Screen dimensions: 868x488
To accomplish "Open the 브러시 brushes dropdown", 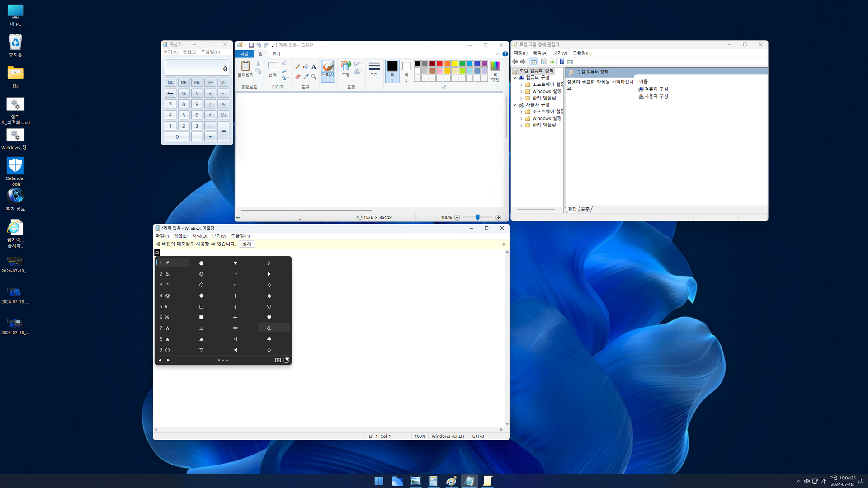I will pyautogui.click(x=328, y=80).
